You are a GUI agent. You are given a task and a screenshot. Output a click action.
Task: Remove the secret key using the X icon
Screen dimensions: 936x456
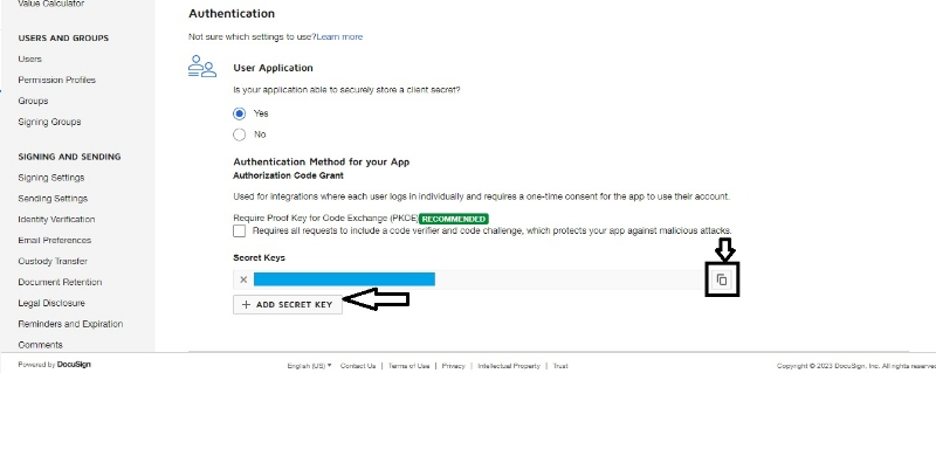tap(244, 279)
